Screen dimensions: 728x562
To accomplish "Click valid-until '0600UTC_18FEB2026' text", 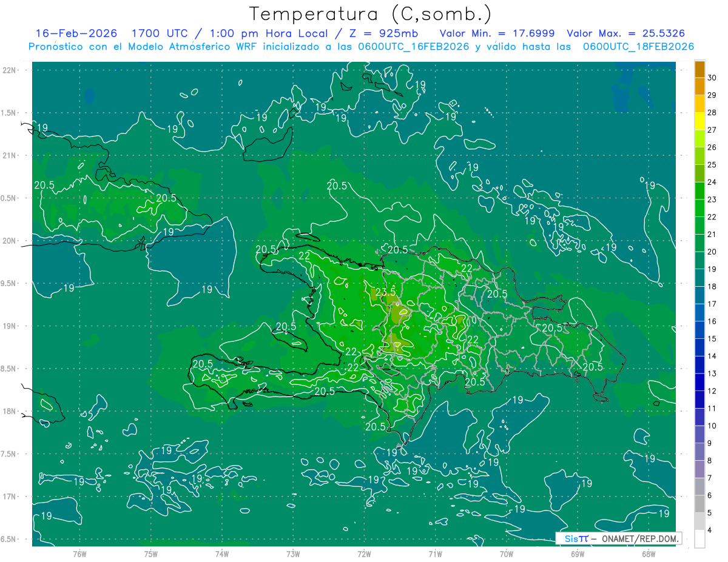I will (x=638, y=46).
